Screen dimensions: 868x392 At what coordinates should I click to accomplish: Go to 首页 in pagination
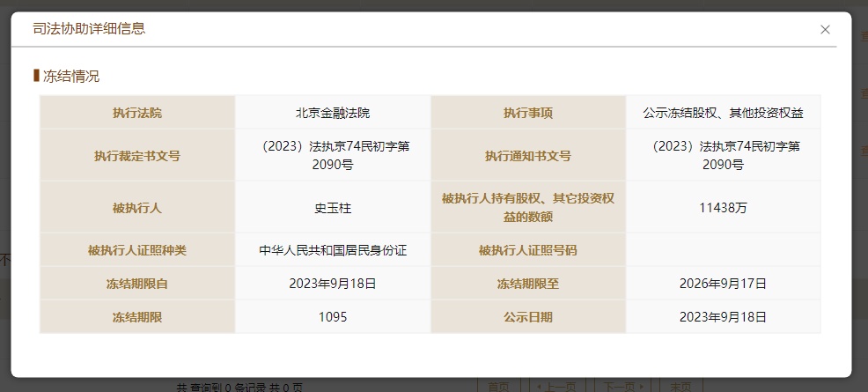(x=498, y=386)
